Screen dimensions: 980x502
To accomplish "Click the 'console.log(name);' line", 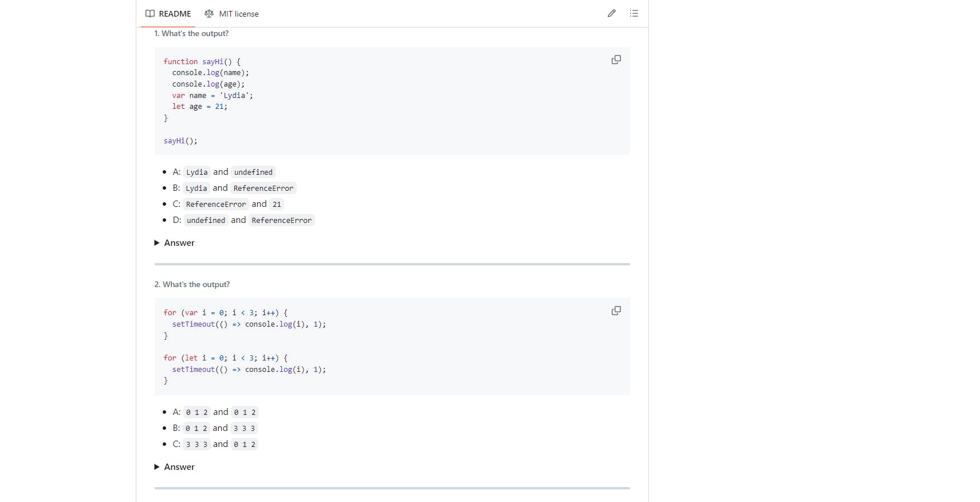I will pos(211,73).
